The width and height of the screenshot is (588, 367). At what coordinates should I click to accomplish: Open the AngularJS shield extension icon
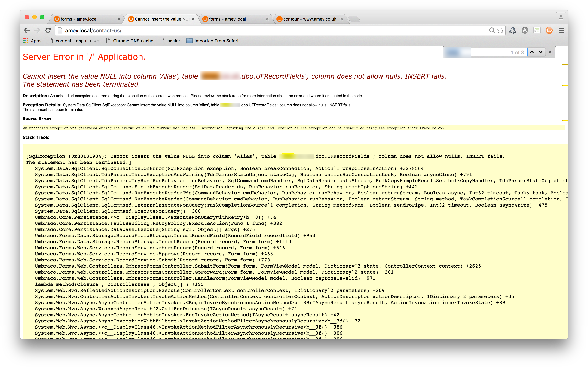coord(524,30)
